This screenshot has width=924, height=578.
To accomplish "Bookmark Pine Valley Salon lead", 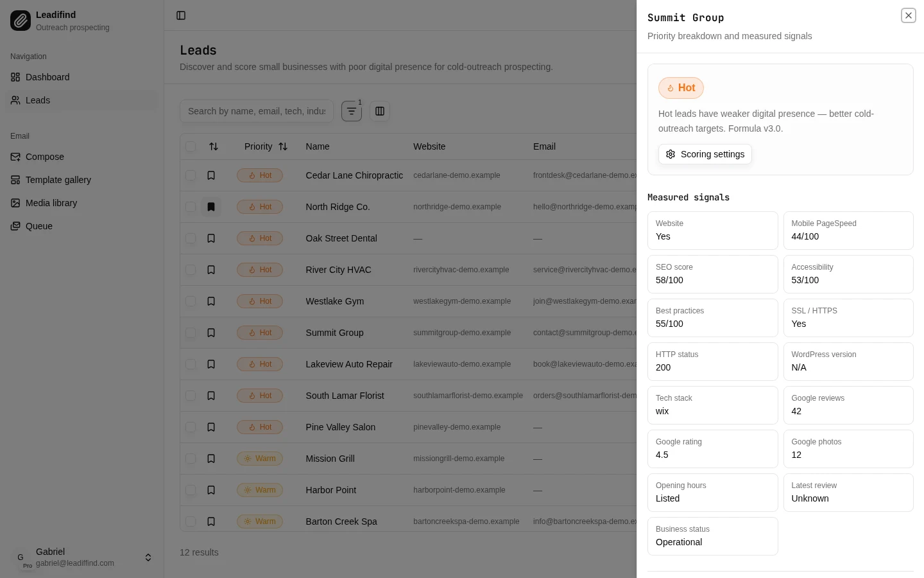I will pos(211,427).
